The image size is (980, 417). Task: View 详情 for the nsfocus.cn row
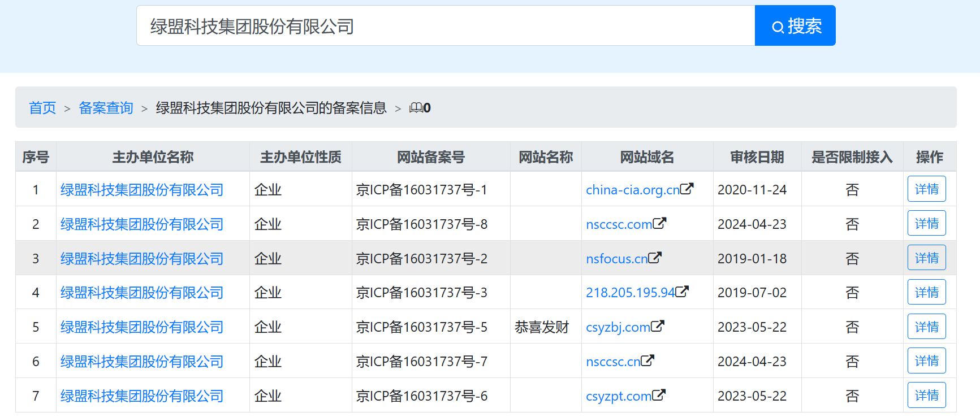point(926,258)
